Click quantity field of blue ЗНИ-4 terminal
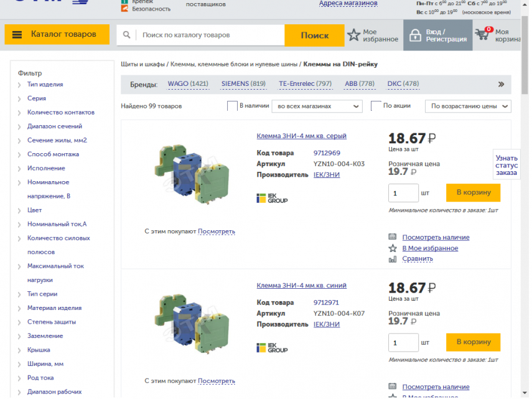The image size is (532, 399). pos(403,342)
